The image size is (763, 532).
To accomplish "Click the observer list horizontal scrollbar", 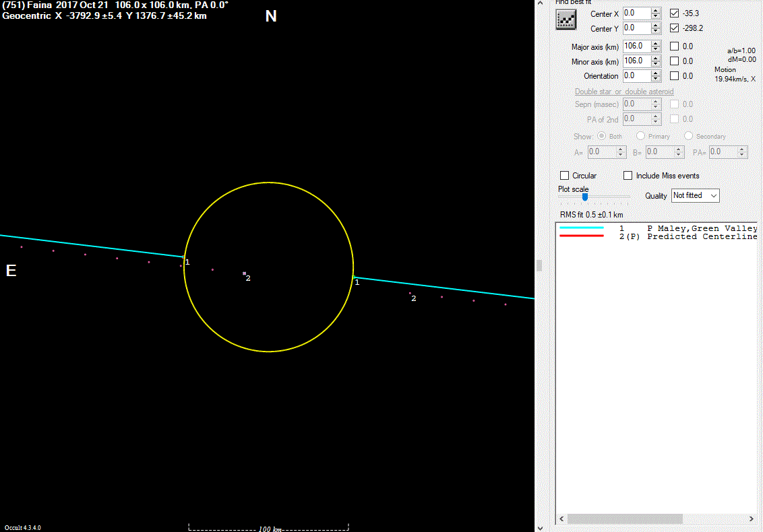I will pos(625,519).
